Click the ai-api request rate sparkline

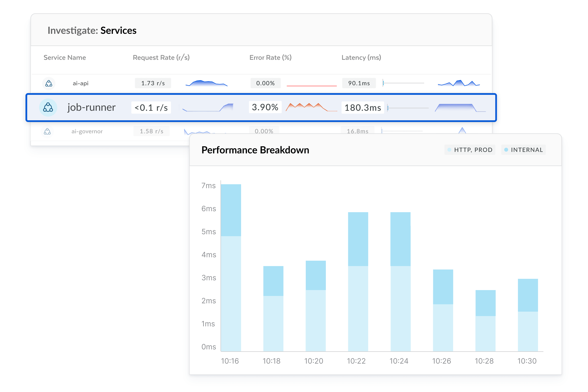(207, 83)
